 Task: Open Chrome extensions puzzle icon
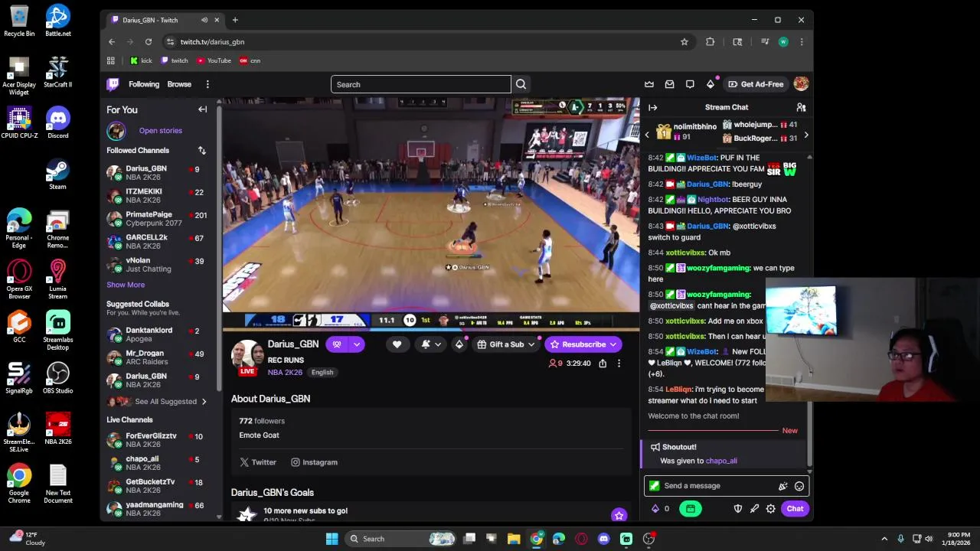[710, 42]
